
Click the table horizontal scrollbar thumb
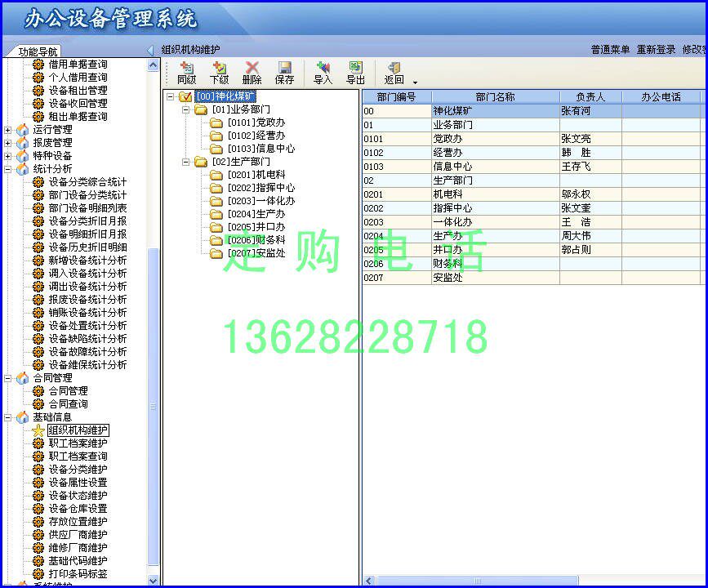pyautogui.click(x=477, y=581)
